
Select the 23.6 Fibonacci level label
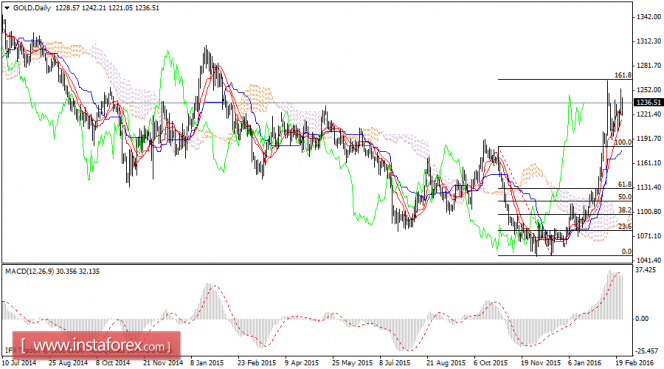click(x=625, y=227)
